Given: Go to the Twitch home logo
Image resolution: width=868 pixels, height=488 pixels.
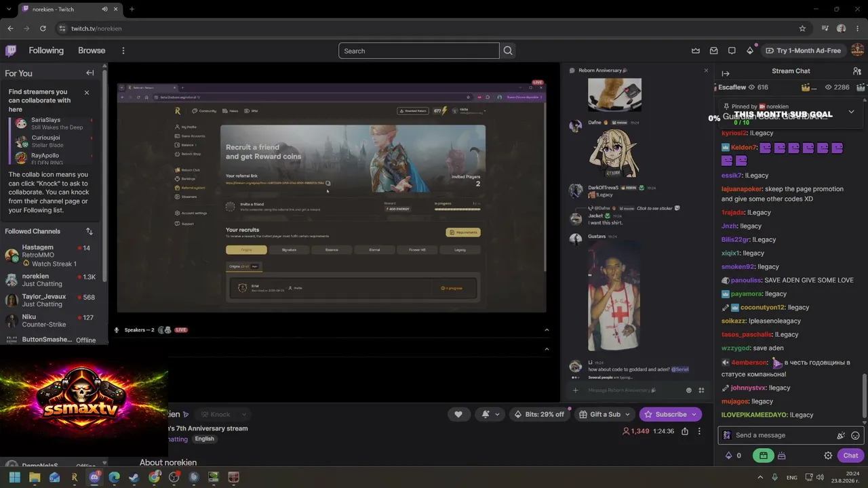Looking at the screenshot, I should coord(11,50).
